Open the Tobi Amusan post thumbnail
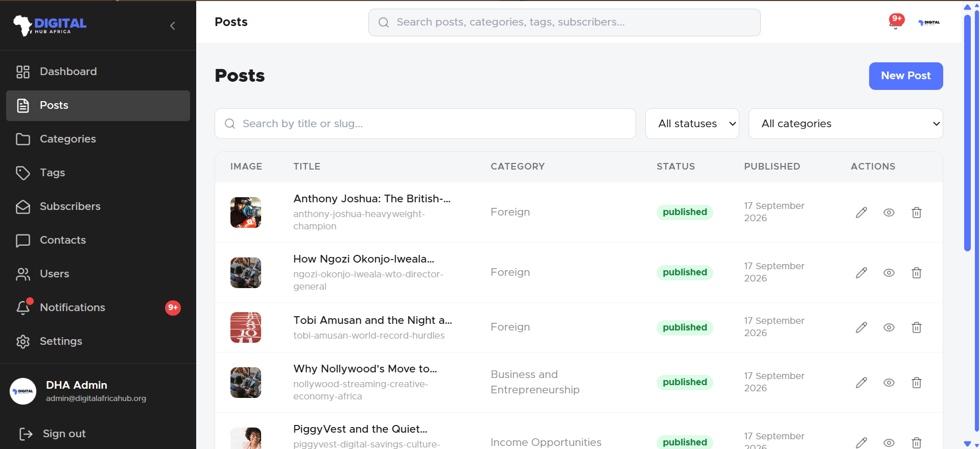The image size is (980, 449). click(246, 327)
